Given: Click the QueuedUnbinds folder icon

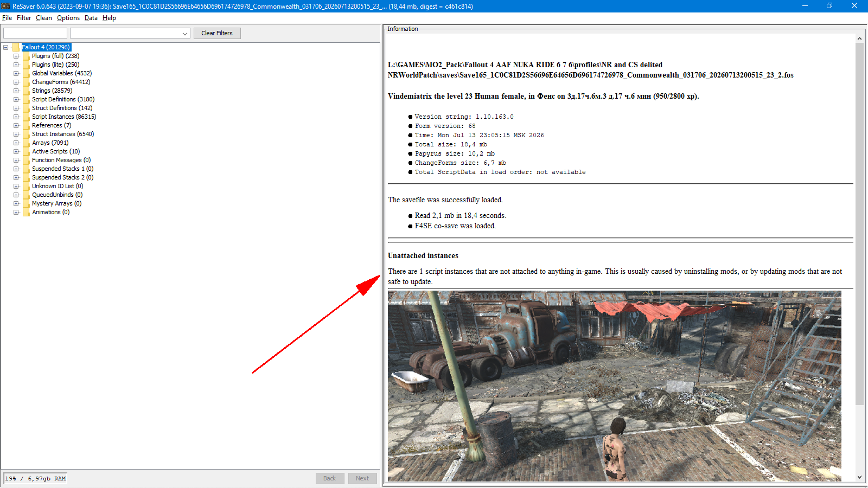Looking at the screenshot, I should click(27, 195).
